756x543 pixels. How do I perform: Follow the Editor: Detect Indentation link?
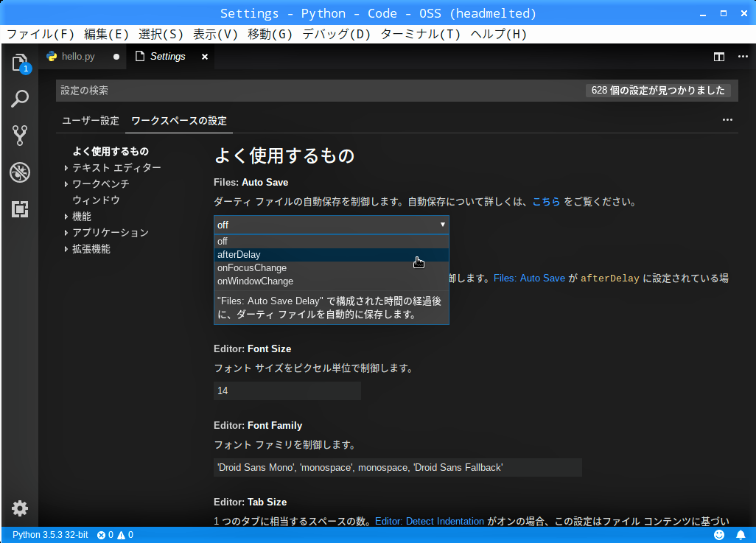click(429, 522)
